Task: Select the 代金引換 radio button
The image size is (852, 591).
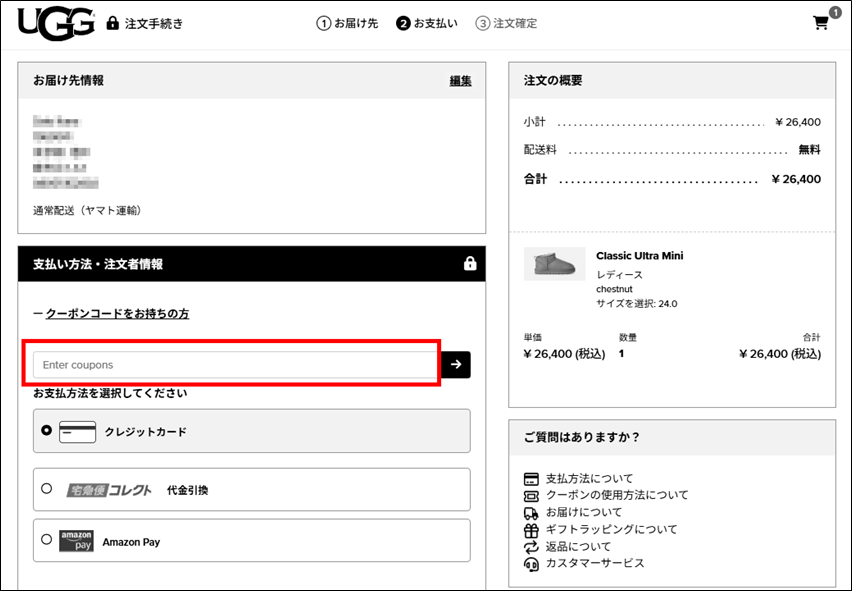Action: [47, 488]
